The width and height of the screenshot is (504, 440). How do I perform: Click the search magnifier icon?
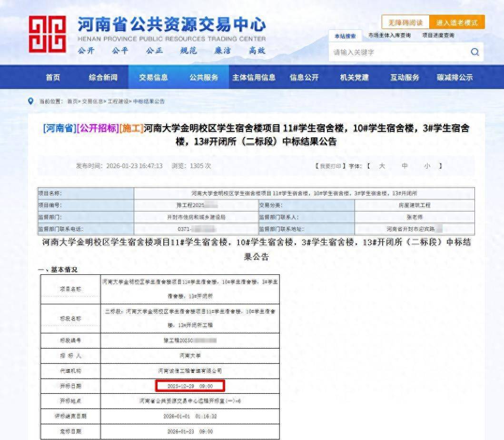[474, 52]
